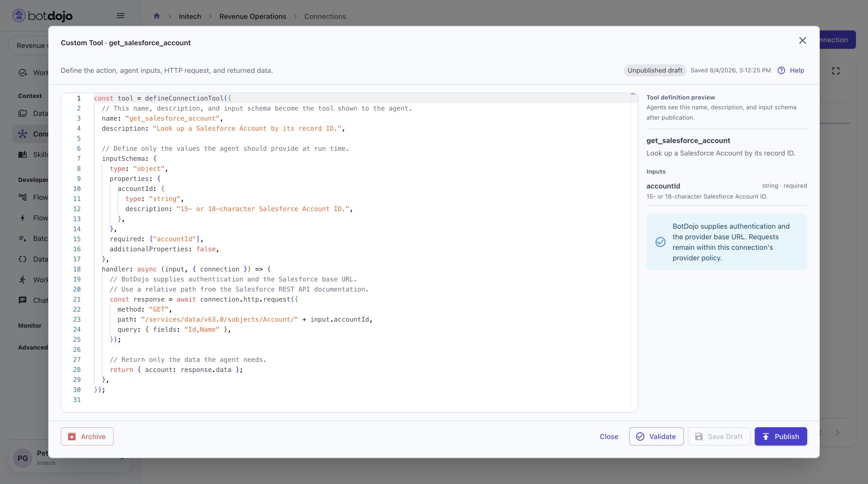Open the Chat sidebar icon
868x484 pixels.
[x=23, y=300]
